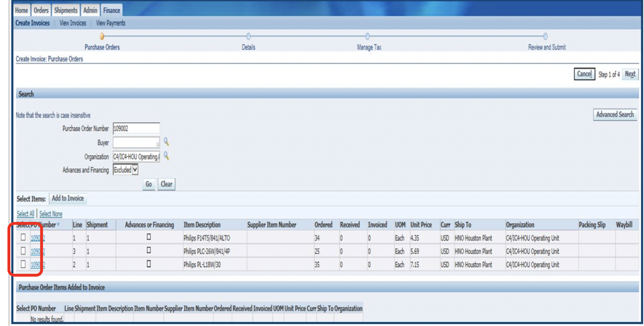Click Next to proceed to step 2
Viewport: 644px width, 326px height.
pos(630,74)
